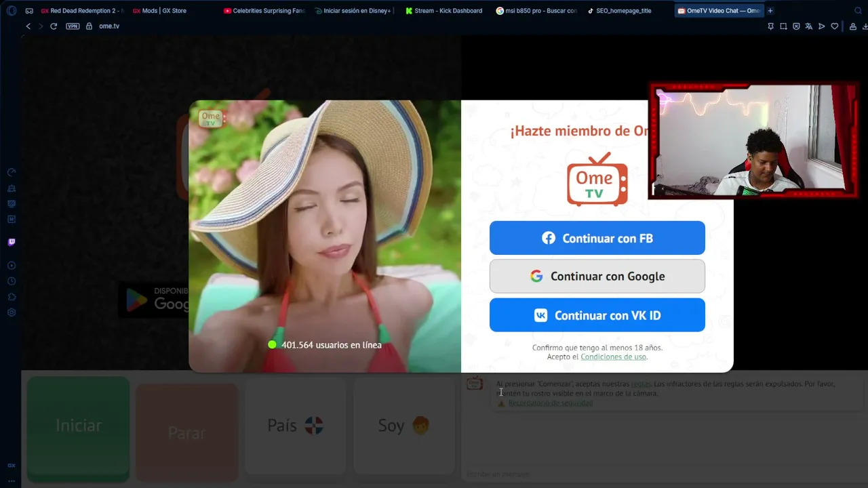Image resolution: width=868 pixels, height=488 pixels.
Task: Select the OmeTV Video Chat tab
Action: click(719, 11)
